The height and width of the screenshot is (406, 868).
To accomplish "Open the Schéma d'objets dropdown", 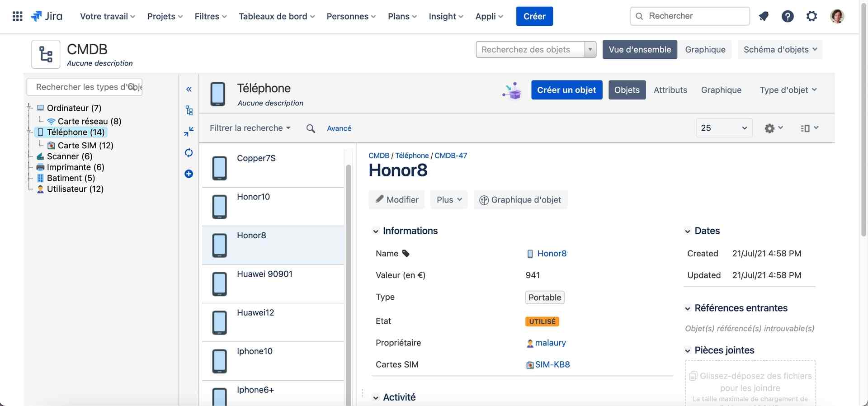I will 780,49.
